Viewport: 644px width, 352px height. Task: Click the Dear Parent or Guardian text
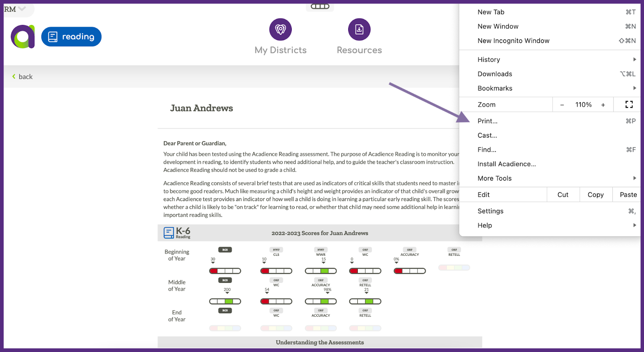(x=195, y=143)
